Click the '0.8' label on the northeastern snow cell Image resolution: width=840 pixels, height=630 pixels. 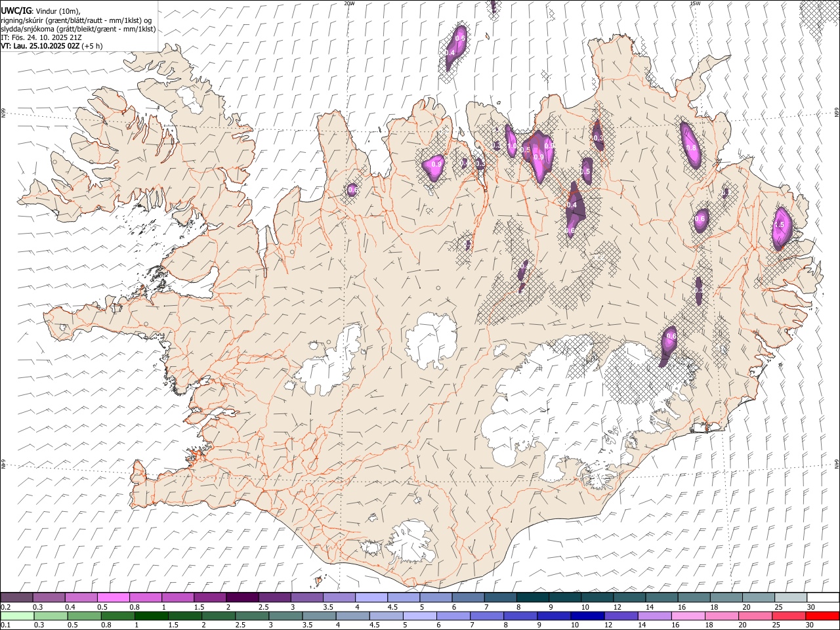point(691,148)
